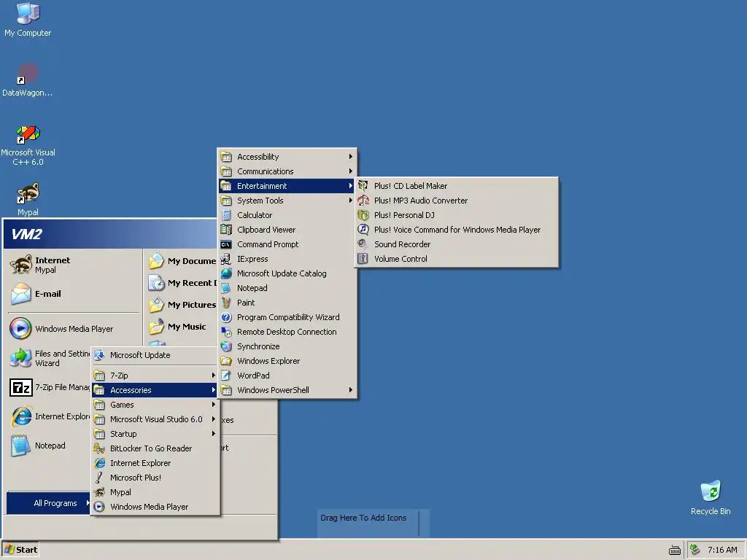The image size is (747, 560).
Task: Click the Plus! Voice Command icon
Action: (x=363, y=230)
